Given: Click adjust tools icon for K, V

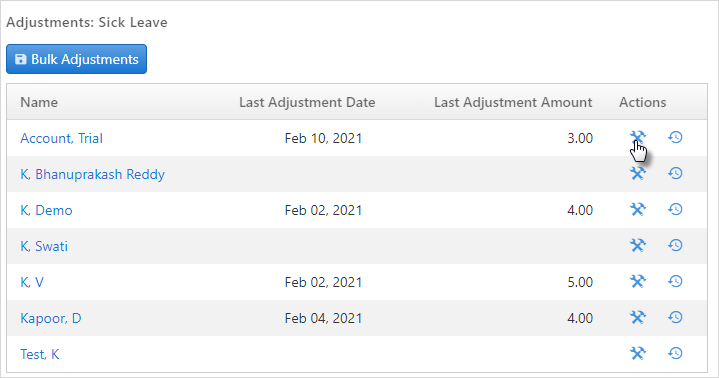Looking at the screenshot, I should 637,281.
